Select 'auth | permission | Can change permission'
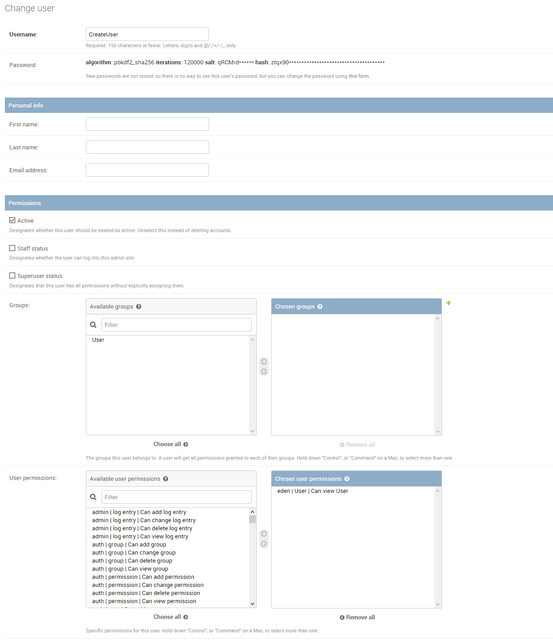Screen dimensions: 553x640 point(148,585)
